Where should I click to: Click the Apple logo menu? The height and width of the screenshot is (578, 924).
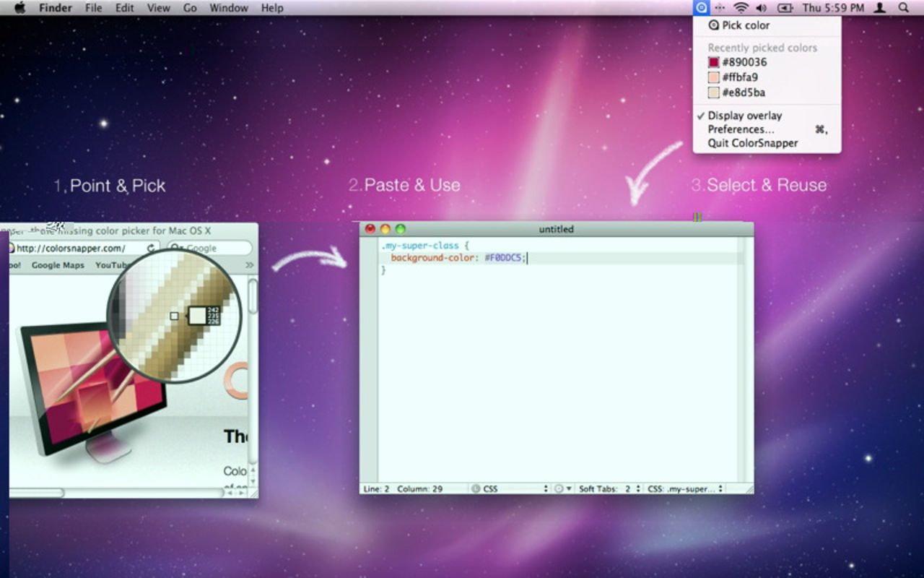(x=20, y=8)
